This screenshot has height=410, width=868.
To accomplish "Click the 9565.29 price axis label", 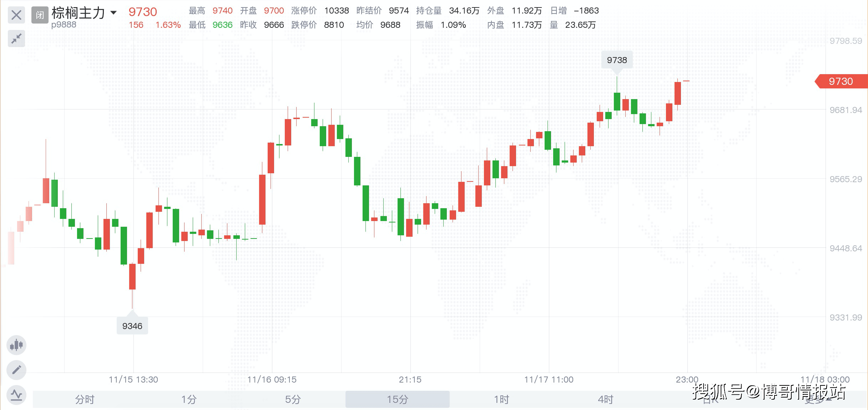I will pyautogui.click(x=846, y=179).
